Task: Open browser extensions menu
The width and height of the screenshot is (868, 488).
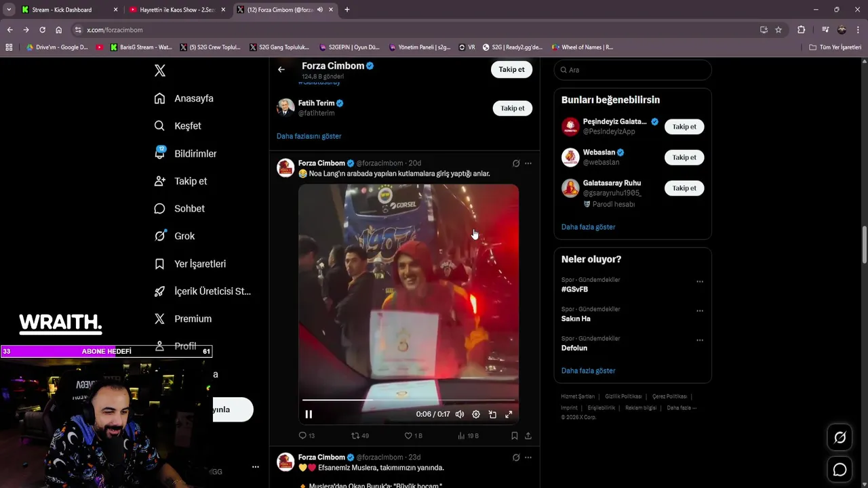Action: pos(801,30)
